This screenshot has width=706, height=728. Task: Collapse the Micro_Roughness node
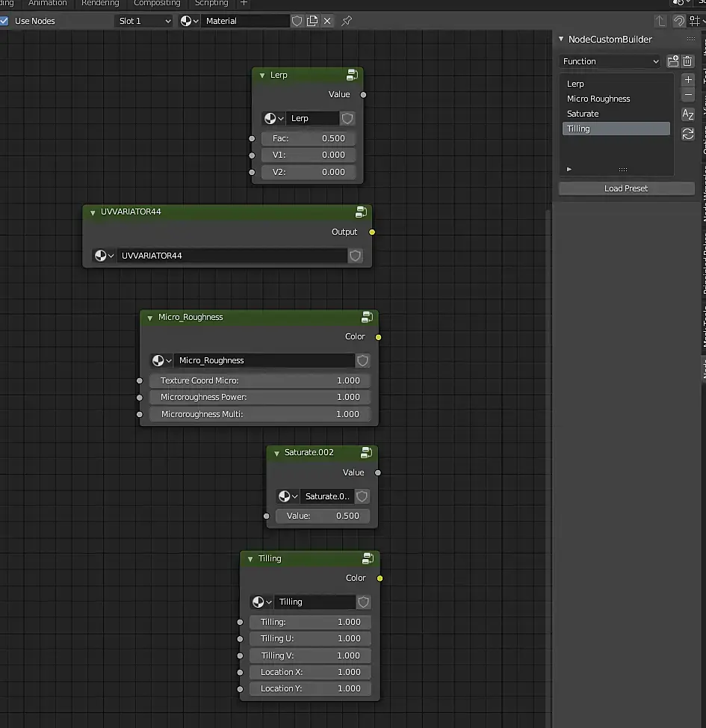149,318
